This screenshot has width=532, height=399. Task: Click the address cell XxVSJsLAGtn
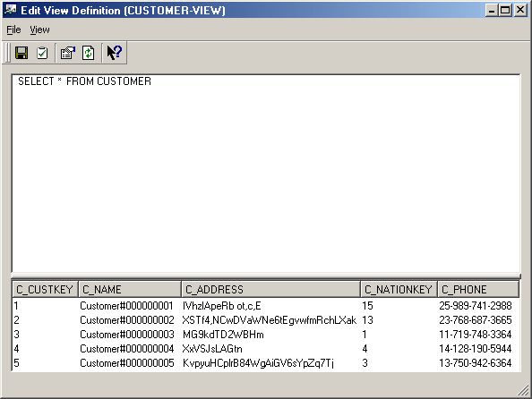point(212,349)
